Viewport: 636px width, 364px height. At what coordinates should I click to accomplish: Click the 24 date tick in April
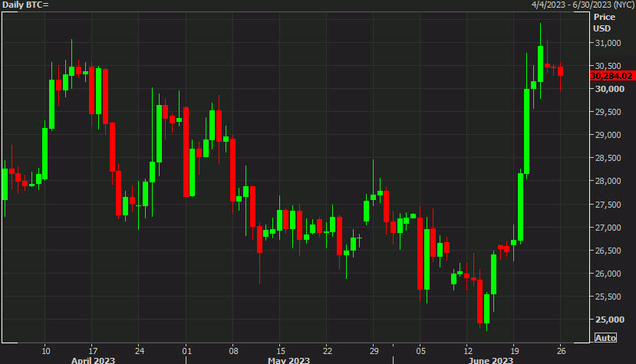(x=140, y=351)
